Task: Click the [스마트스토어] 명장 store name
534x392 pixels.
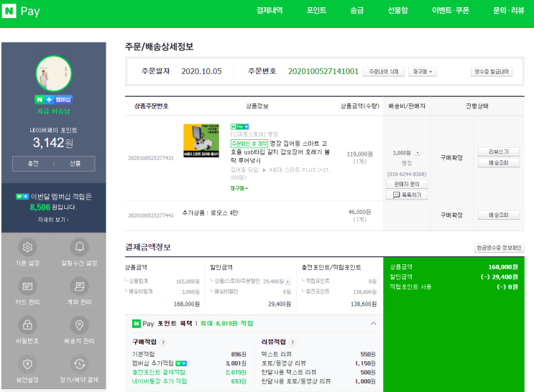Action: [x=254, y=134]
